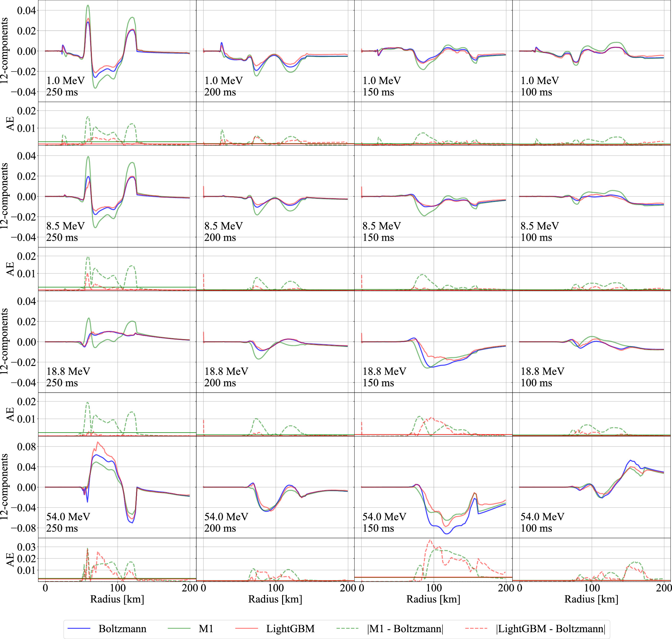This screenshot has width=672, height=639.
Task: Click the |M1 - Boltzmann| legend entry
Action: [x=405, y=628]
